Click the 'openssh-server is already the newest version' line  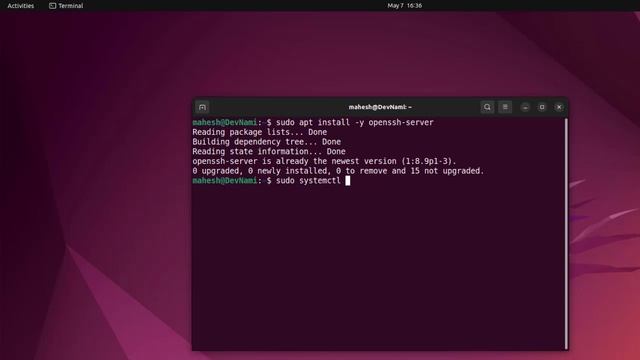tap(324, 161)
